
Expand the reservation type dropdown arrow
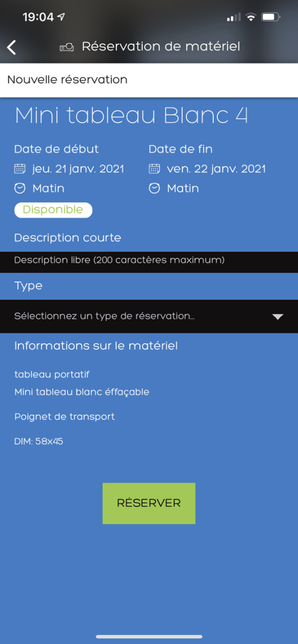click(278, 317)
